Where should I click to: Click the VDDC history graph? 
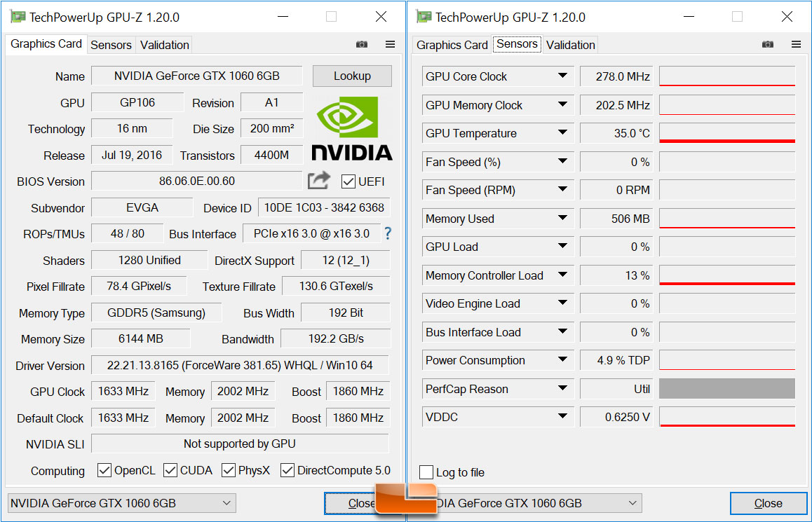coord(727,416)
